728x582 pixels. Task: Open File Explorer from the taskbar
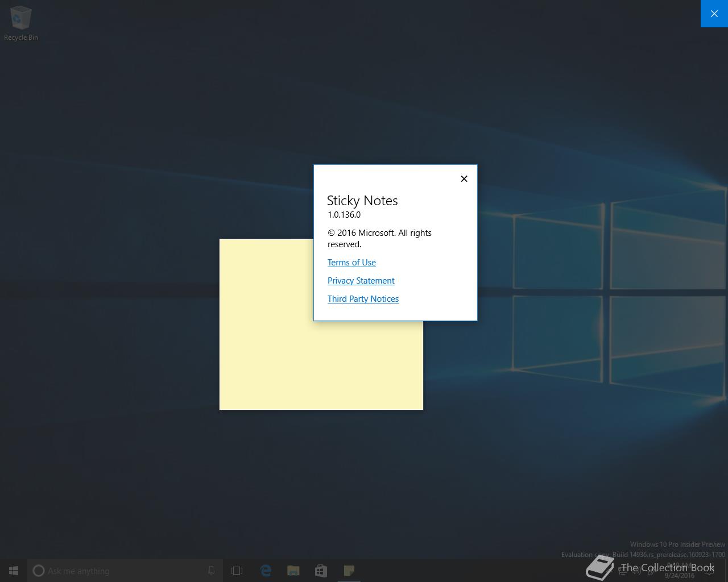293,571
